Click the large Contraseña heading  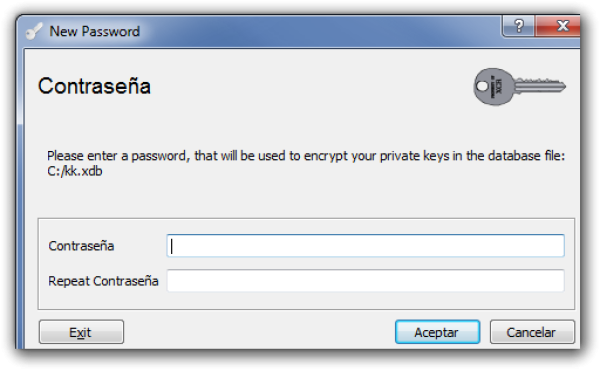[x=94, y=86]
